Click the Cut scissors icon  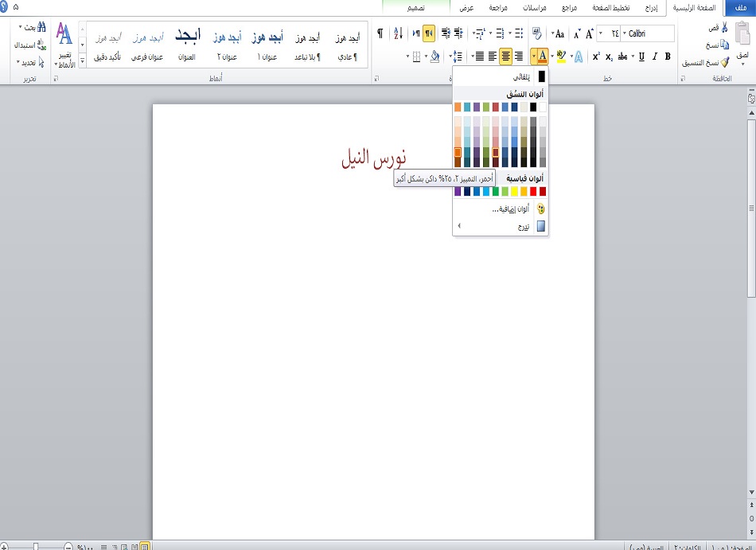[x=724, y=28]
